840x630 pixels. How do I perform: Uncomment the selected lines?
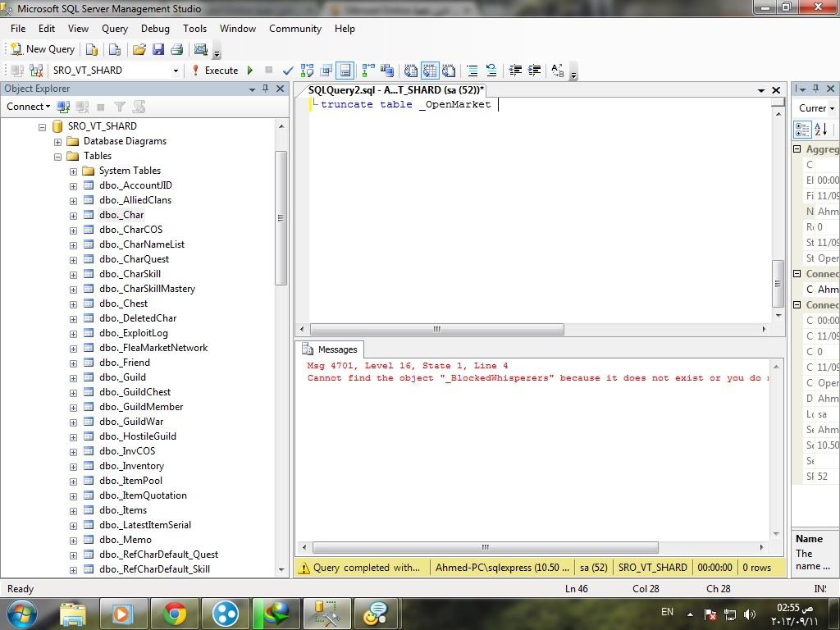tap(491, 71)
